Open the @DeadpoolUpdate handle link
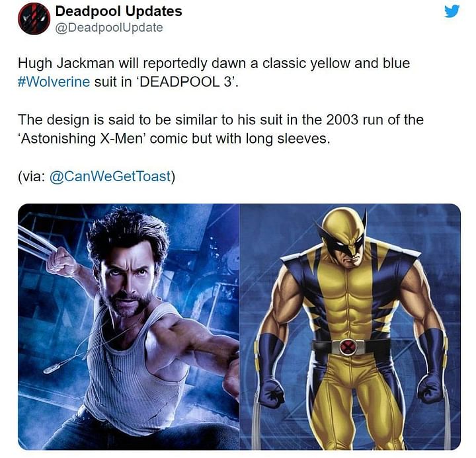 (x=109, y=28)
